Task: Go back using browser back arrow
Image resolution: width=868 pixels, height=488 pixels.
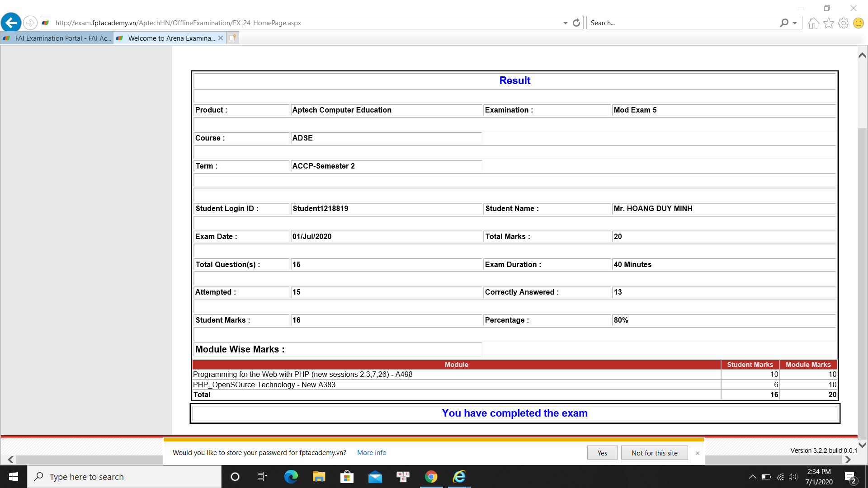Action: [11, 22]
